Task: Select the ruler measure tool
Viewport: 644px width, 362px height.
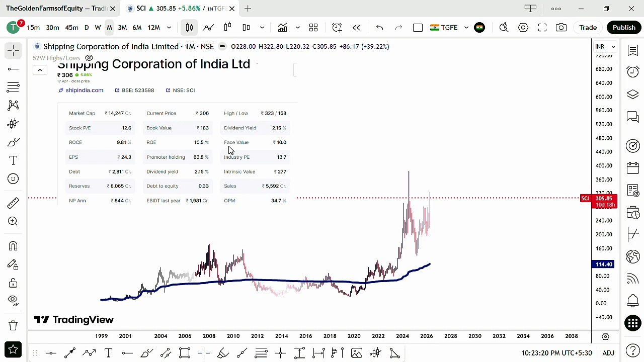Action: [13, 203]
